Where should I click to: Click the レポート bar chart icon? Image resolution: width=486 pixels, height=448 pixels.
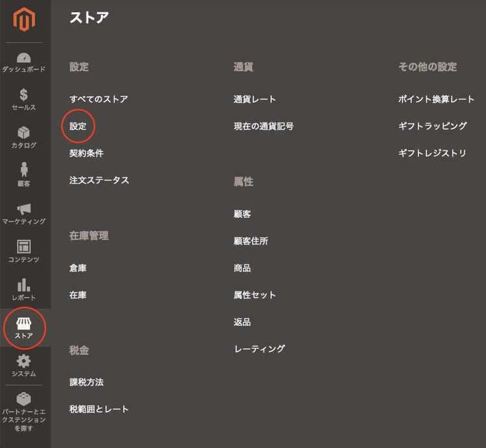click(24, 285)
